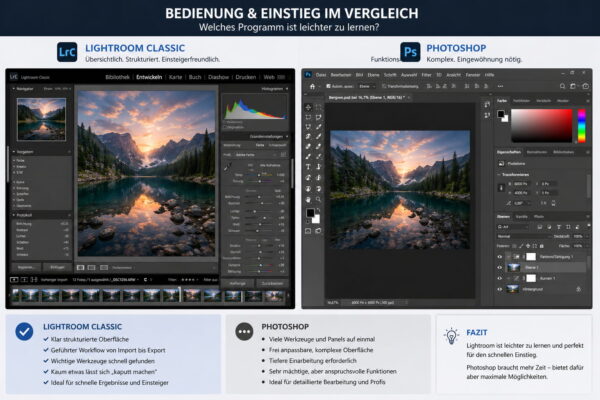Click the Lrc logo in Lightroom title bar

[x=14, y=77]
